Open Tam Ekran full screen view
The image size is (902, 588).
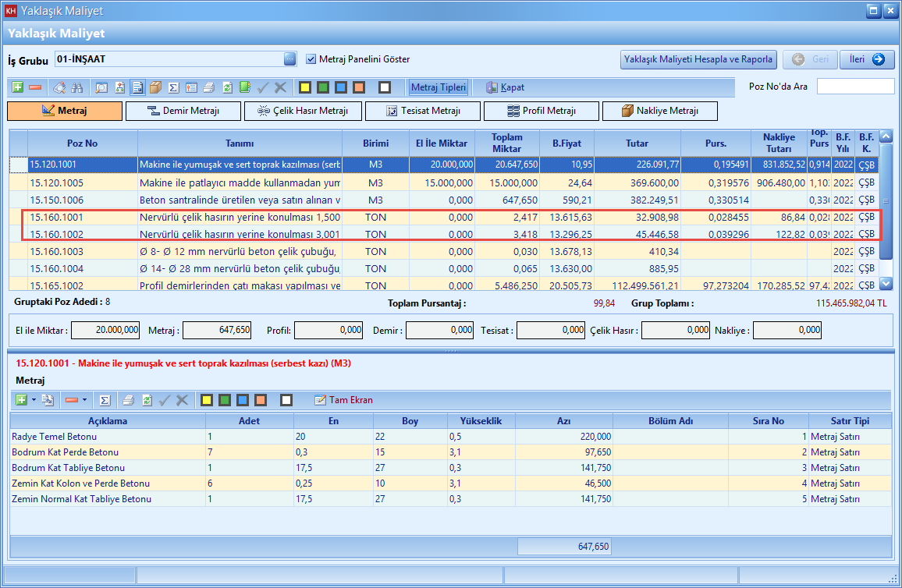(343, 400)
